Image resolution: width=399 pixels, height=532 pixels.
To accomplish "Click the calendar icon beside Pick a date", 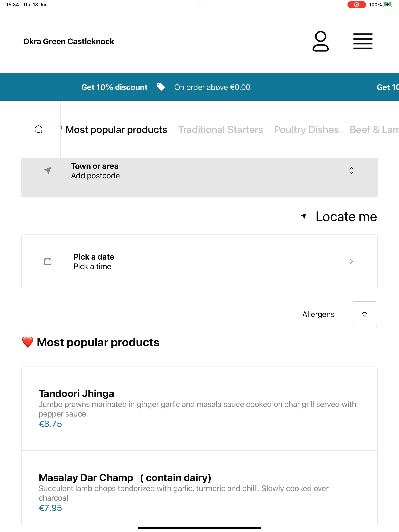I will coord(48,262).
